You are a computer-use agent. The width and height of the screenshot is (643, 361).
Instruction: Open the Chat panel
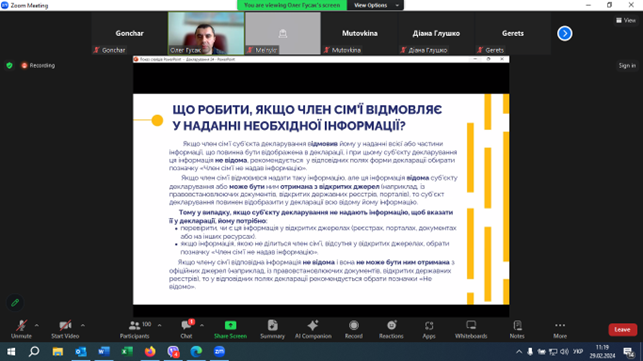pyautogui.click(x=187, y=329)
